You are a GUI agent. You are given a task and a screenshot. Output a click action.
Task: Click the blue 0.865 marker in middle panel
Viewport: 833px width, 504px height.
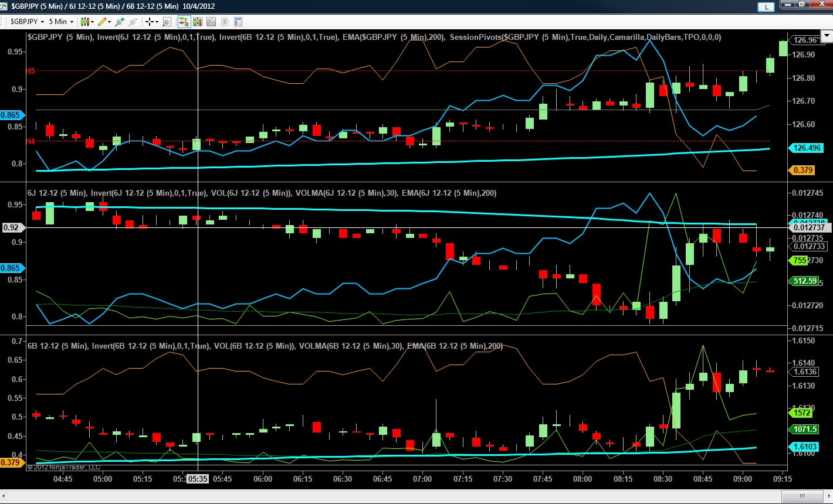point(12,268)
